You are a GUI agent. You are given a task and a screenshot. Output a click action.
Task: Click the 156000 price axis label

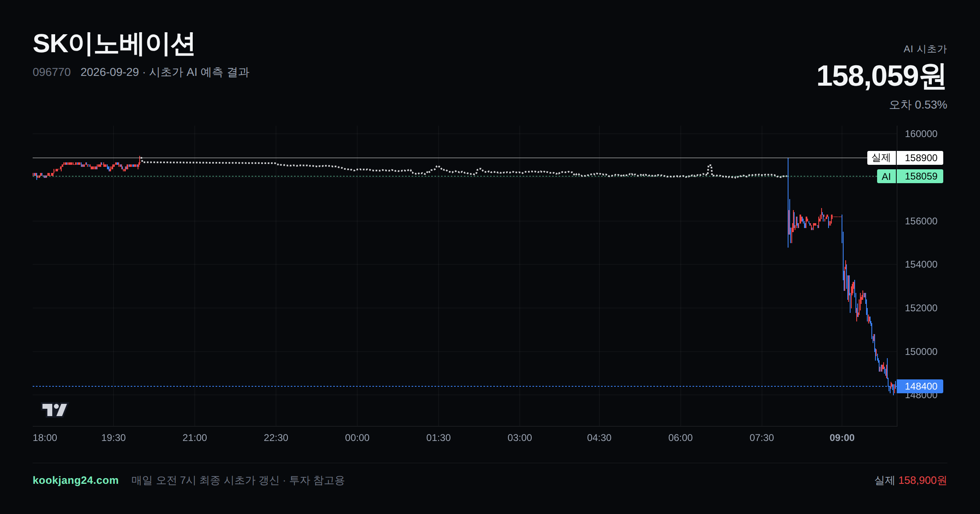[x=921, y=221]
